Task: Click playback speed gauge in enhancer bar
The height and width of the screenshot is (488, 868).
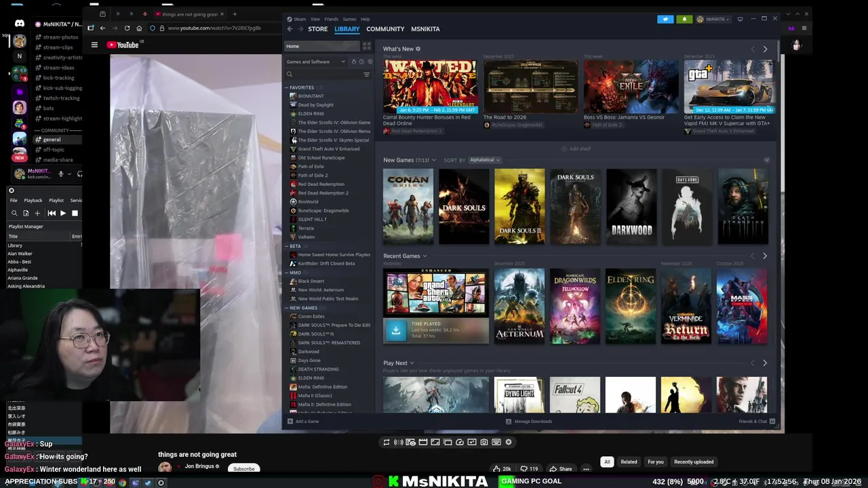Action: point(460,442)
